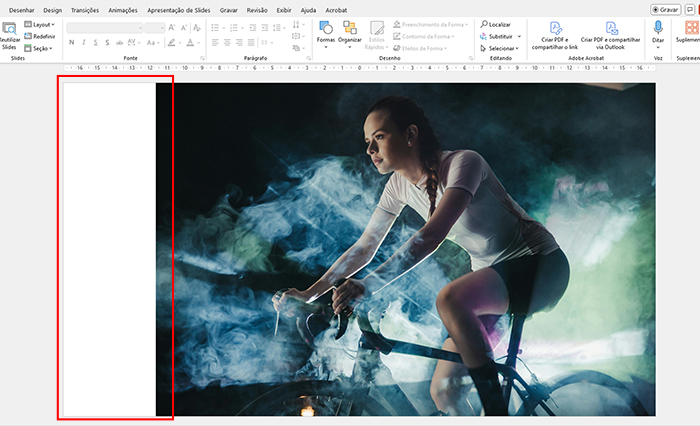
Task: Open the Ajuda tab
Action: (308, 10)
